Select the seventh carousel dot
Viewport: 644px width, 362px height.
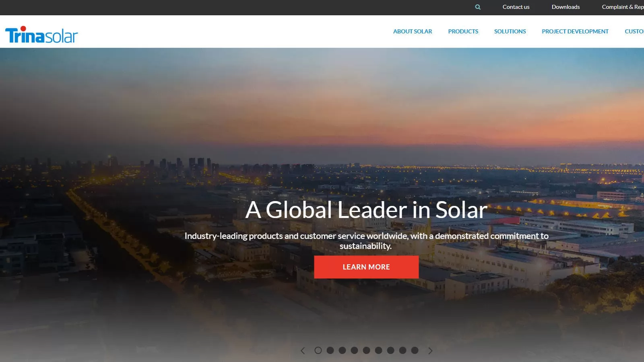[390, 350]
